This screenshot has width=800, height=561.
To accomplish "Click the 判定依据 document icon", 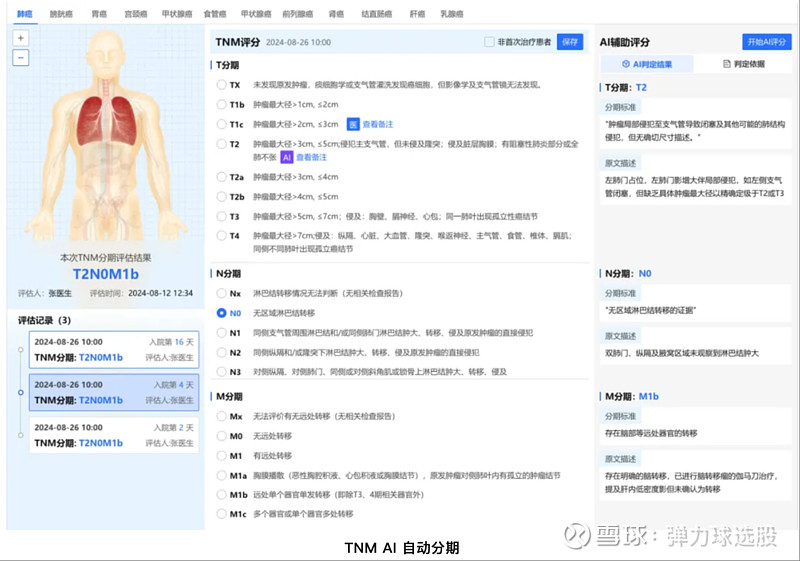I will pos(727,64).
